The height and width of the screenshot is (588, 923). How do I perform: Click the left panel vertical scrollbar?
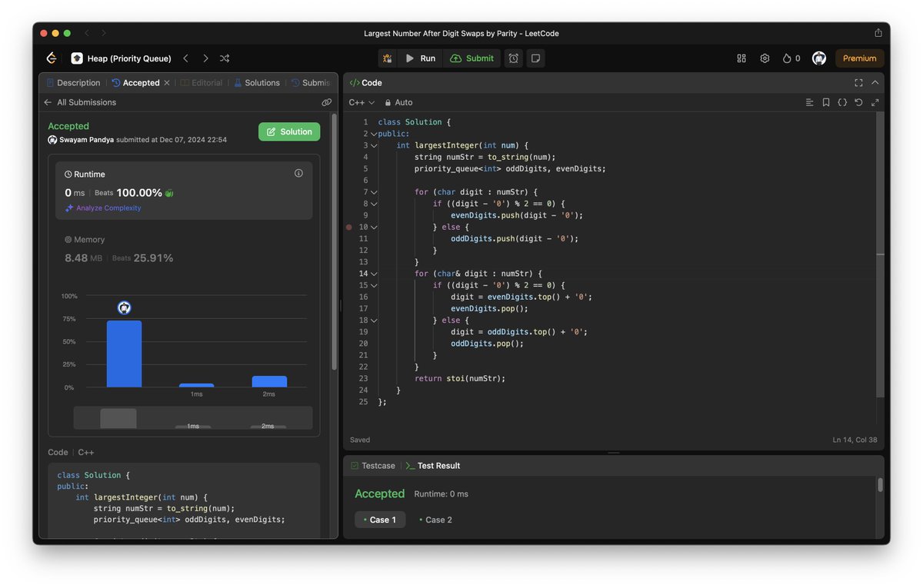pos(334,241)
